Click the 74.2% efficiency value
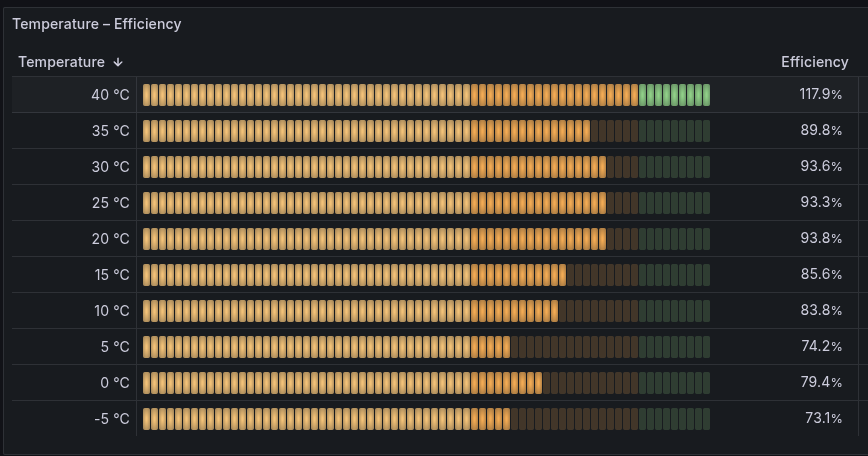This screenshot has width=868, height=456. (x=821, y=347)
